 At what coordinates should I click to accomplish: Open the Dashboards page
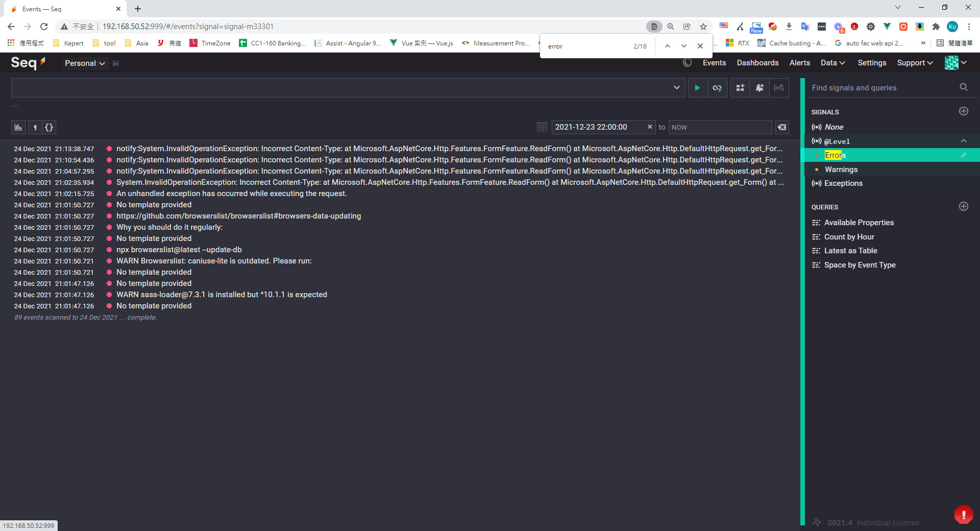coord(757,63)
